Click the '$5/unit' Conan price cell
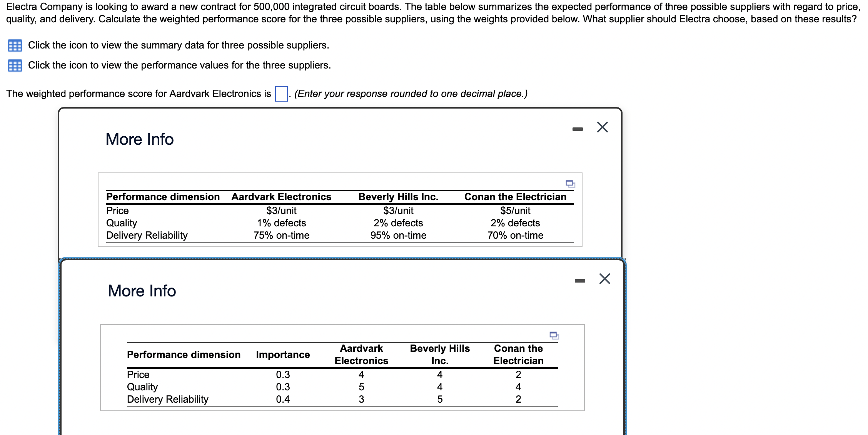 [515, 211]
